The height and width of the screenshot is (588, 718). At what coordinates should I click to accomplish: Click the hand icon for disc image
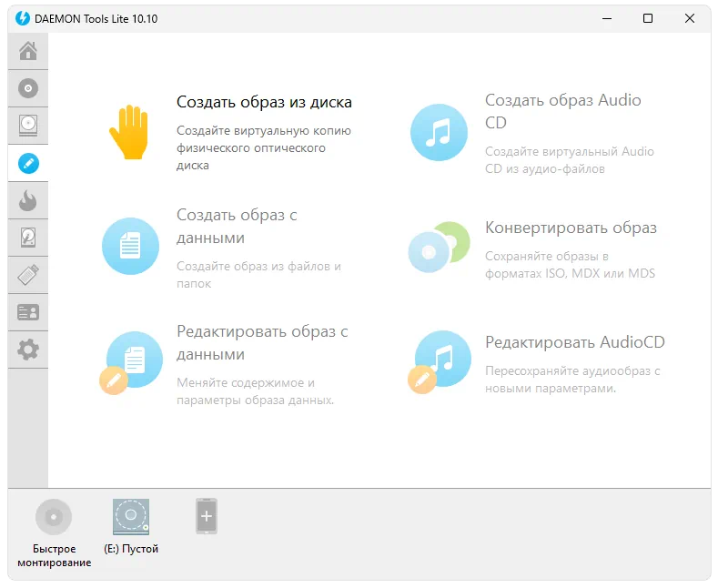[x=129, y=132]
